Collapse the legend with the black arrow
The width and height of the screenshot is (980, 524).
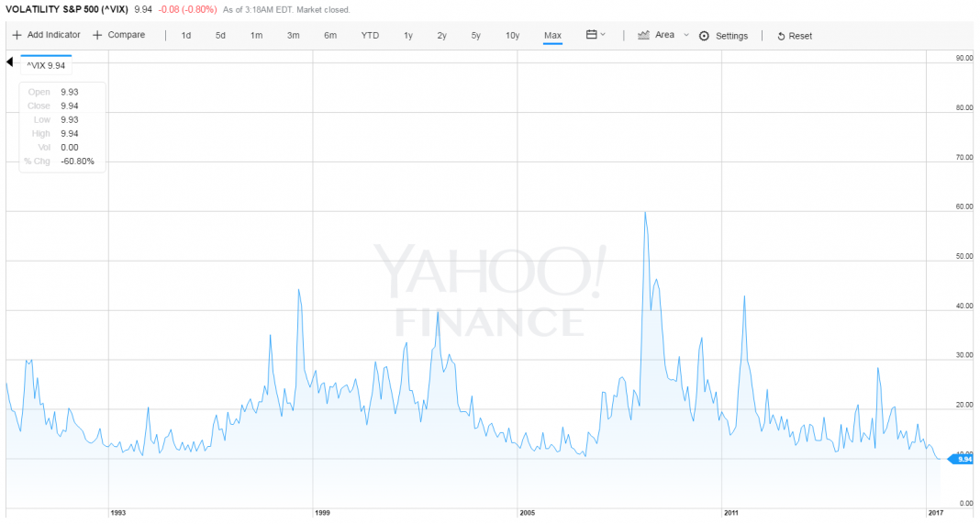click(x=9, y=61)
